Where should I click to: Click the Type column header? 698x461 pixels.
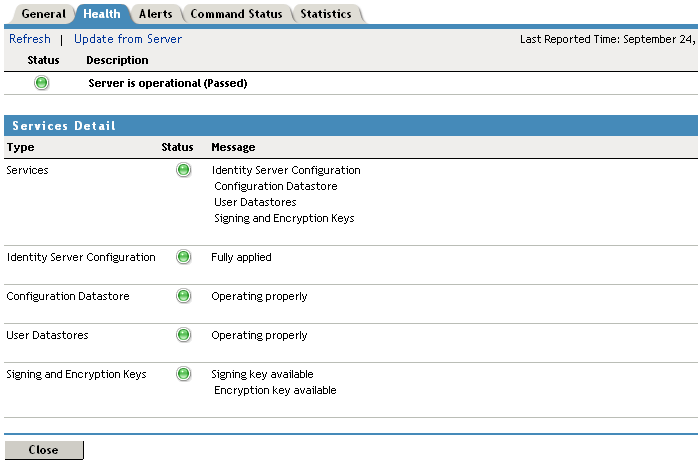[20, 147]
